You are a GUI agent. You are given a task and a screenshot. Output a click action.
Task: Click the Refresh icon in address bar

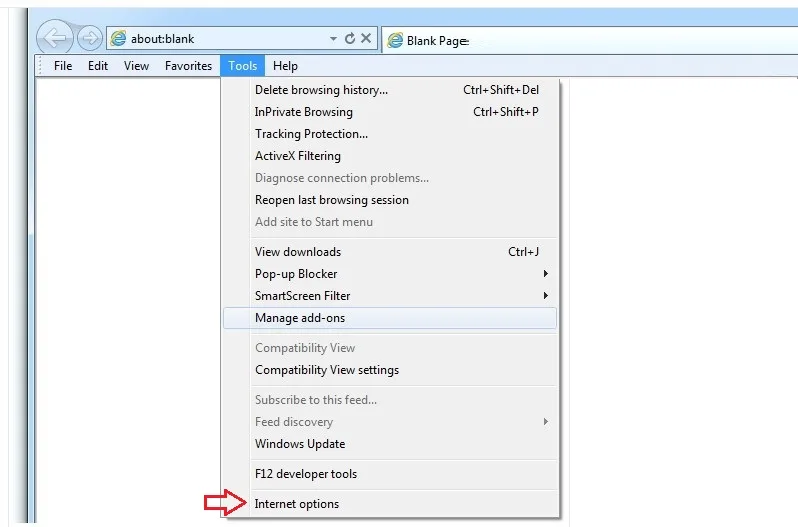tap(350, 38)
